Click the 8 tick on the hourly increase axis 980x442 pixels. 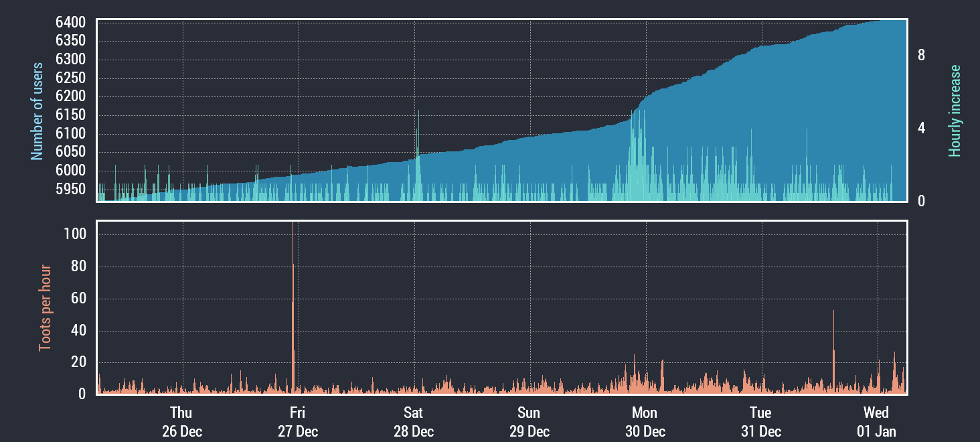pyautogui.click(x=922, y=56)
